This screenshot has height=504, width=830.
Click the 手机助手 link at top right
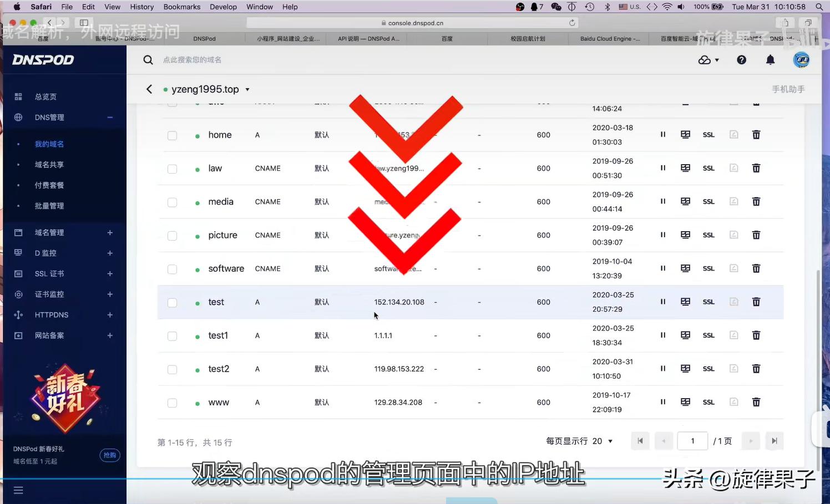coord(788,89)
